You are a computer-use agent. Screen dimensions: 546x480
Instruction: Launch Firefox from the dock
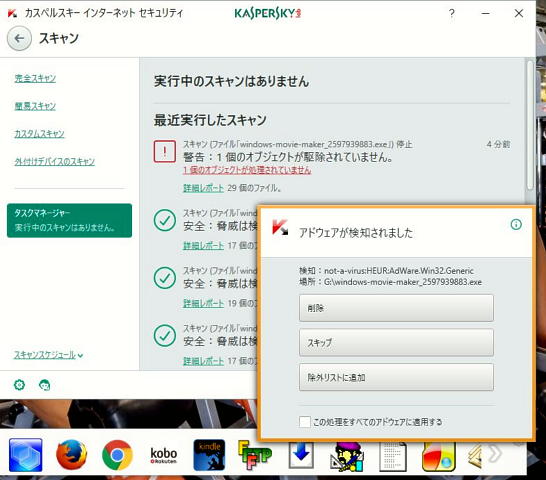point(71,455)
